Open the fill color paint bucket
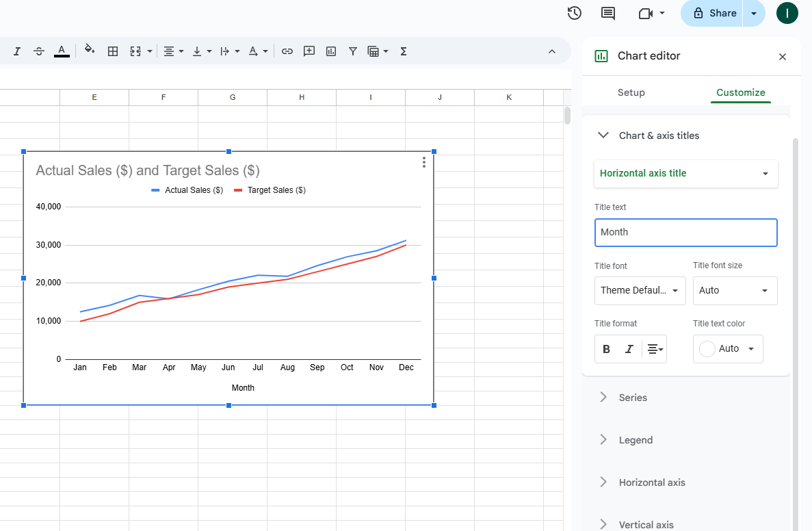 [x=89, y=51]
